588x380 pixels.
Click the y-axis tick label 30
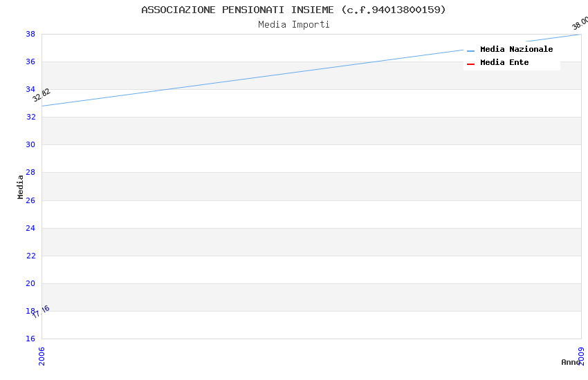[x=30, y=145]
